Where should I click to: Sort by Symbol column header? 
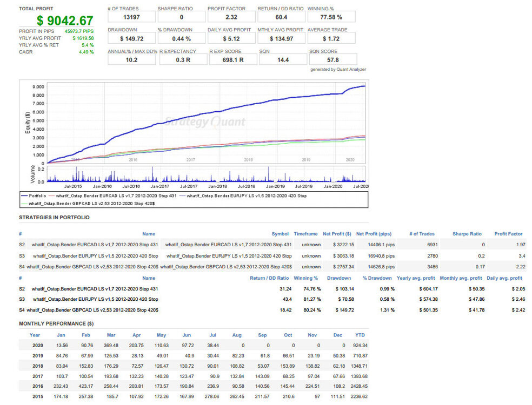tap(280, 234)
